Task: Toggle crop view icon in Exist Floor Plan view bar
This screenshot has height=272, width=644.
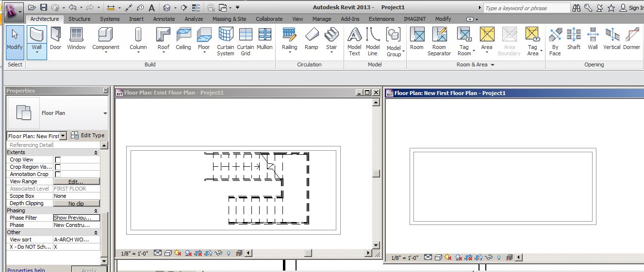Action: pos(198,253)
